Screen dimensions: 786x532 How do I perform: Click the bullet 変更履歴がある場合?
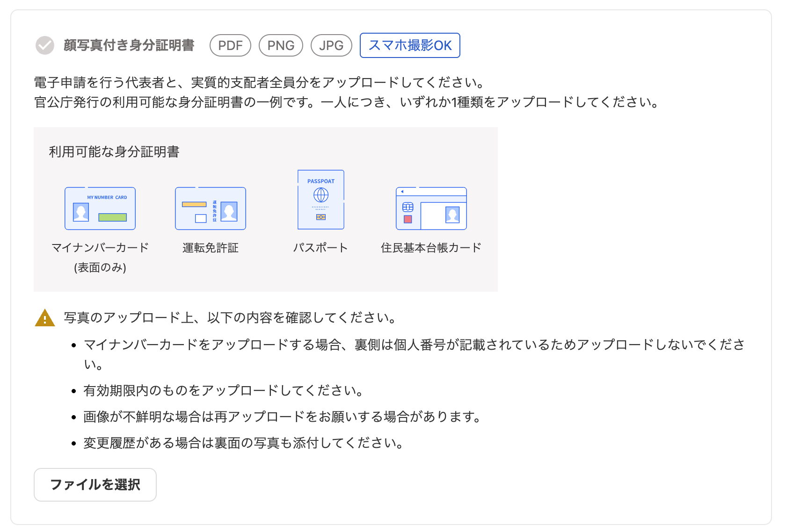click(243, 443)
